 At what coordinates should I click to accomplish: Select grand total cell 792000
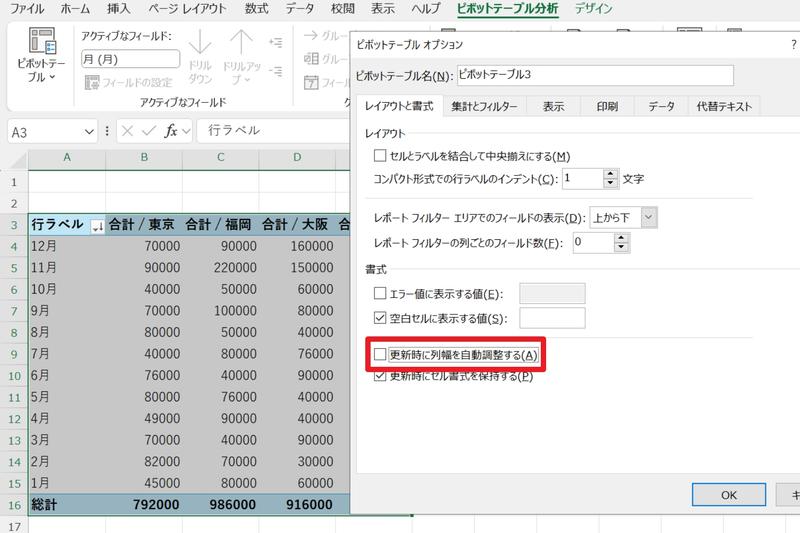tap(144, 505)
